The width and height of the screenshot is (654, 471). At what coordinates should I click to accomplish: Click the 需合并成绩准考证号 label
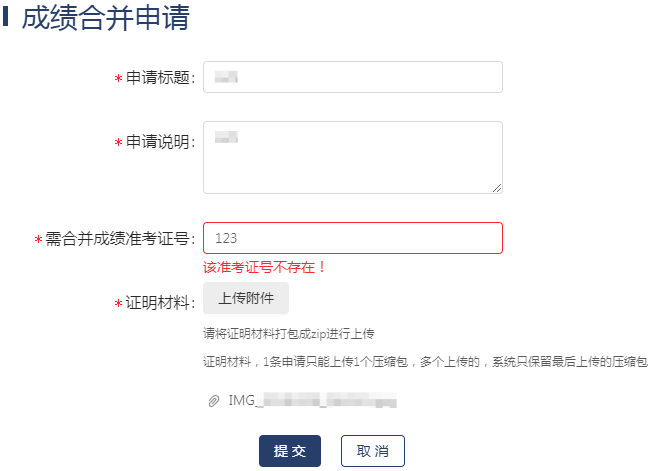click(119, 240)
